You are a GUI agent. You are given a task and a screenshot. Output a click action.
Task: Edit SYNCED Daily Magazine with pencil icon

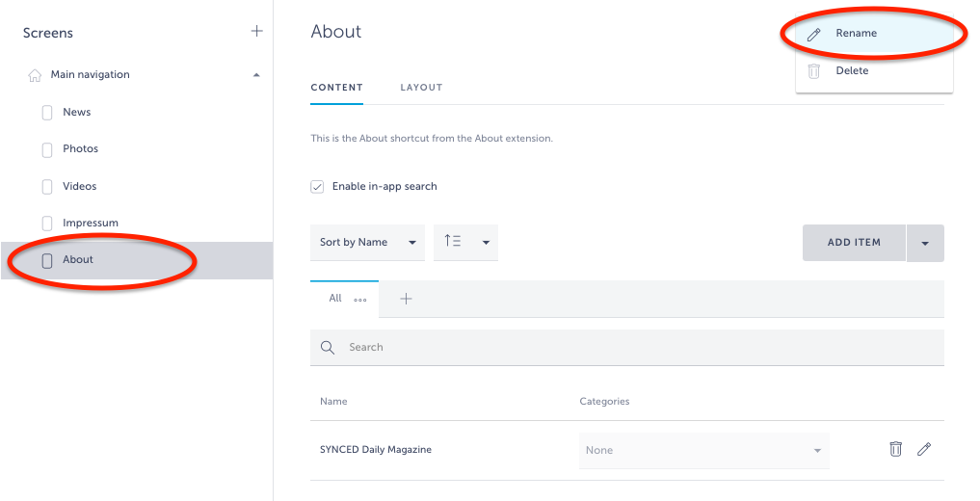(x=924, y=449)
